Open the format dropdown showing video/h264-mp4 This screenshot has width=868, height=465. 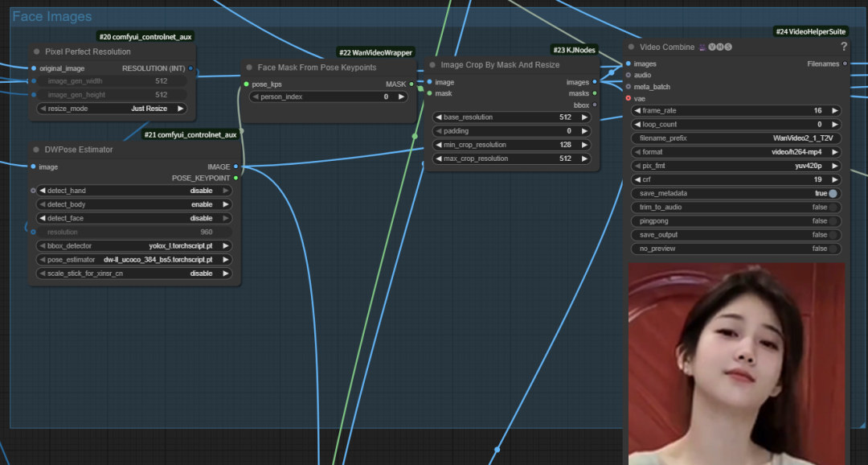coord(735,152)
